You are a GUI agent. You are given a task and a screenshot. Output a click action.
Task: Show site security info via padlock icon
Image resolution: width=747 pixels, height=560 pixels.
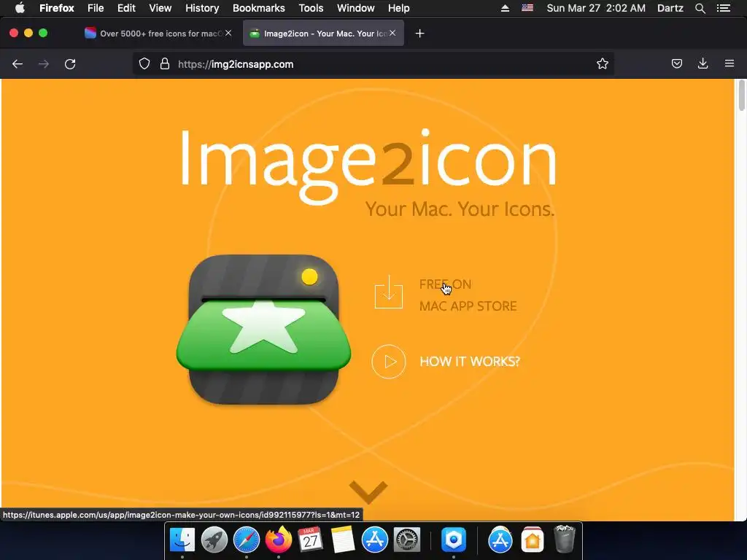[165, 64]
